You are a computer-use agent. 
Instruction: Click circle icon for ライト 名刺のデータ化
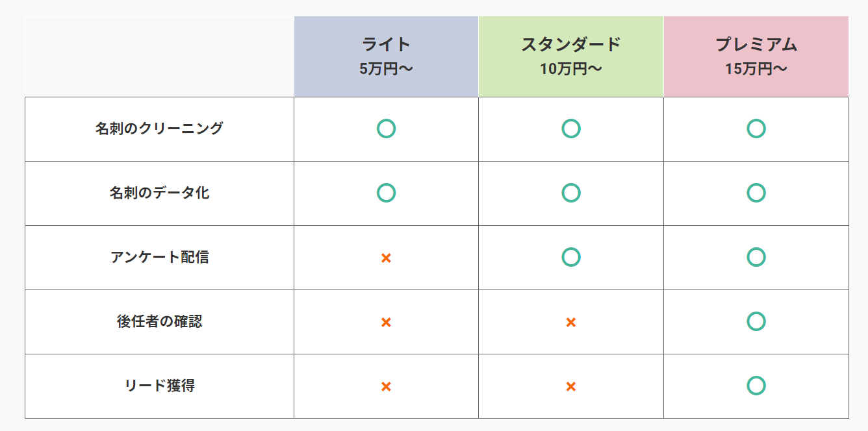(x=386, y=193)
